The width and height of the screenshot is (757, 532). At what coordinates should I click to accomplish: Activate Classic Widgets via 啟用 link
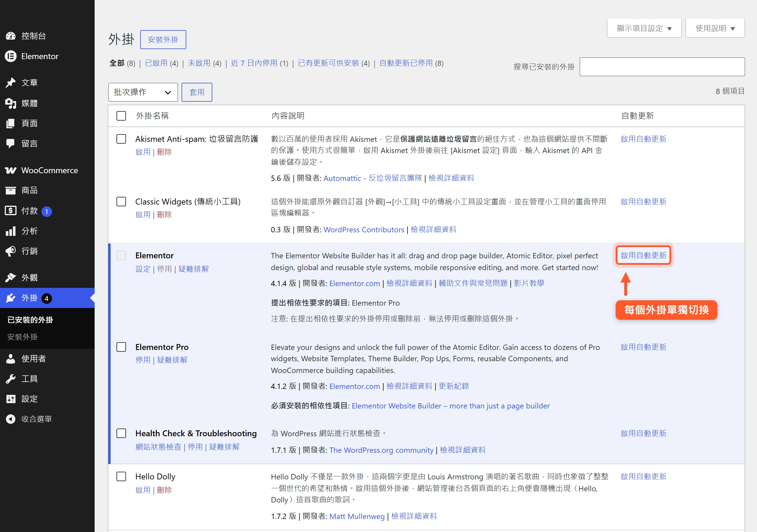[143, 215]
